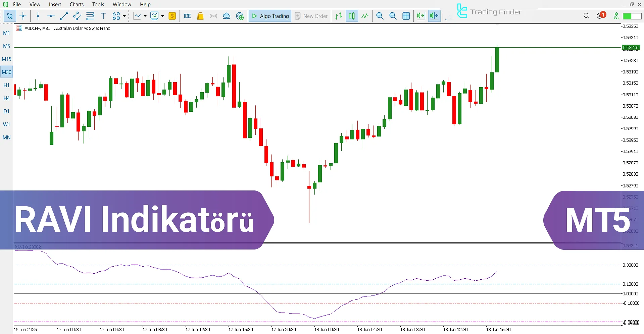Toggle auto scroll to latest bar
Viewport: 644px width, 334px height.
click(x=421, y=16)
